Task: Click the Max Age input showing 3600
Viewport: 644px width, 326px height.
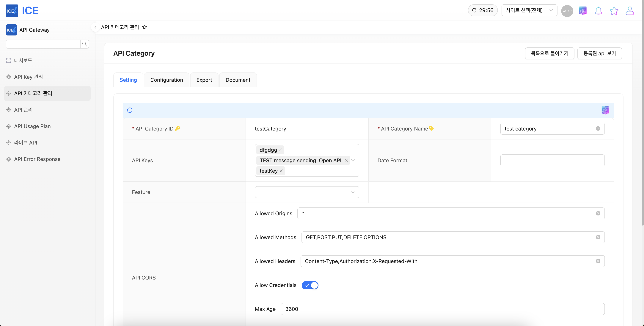Action: click(x=442, y=309)
